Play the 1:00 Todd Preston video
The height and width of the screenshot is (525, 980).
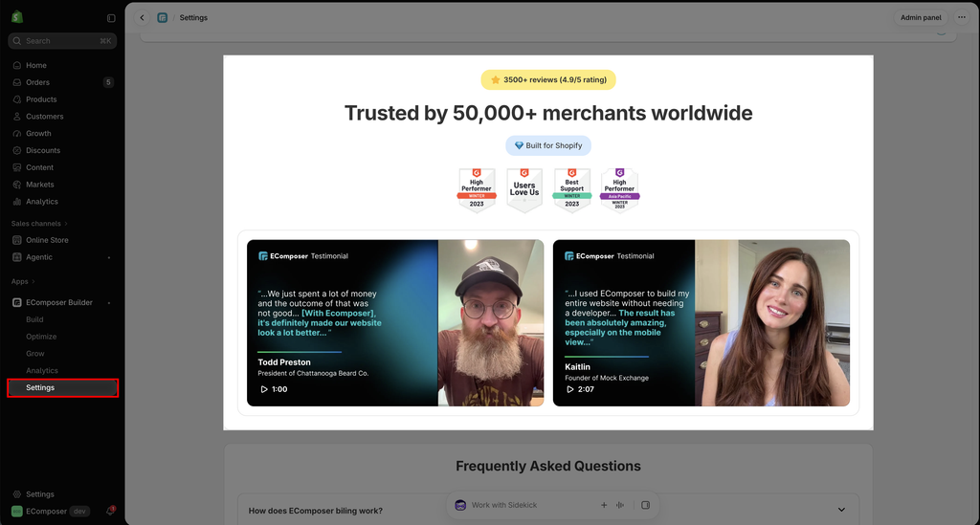[274, 389]
